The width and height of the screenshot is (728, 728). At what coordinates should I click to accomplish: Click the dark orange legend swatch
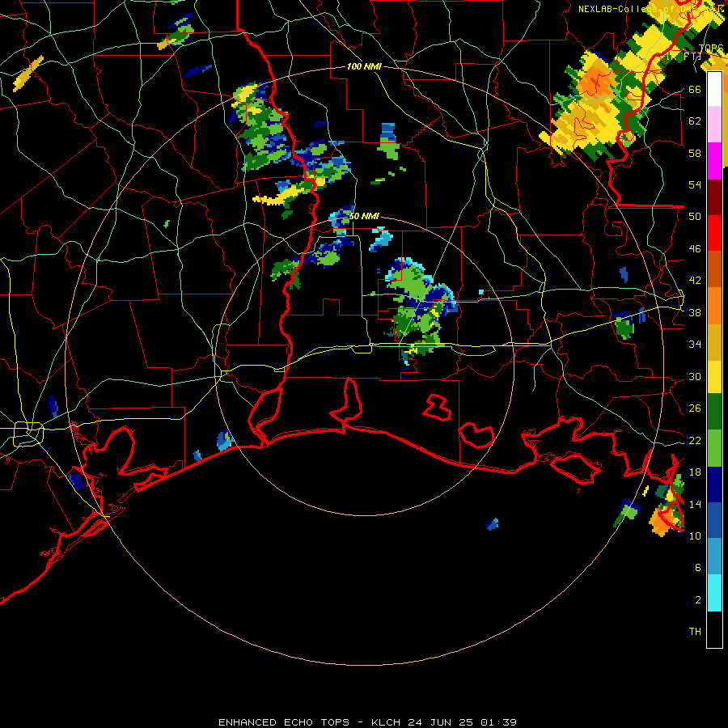(x=714, y=269)
